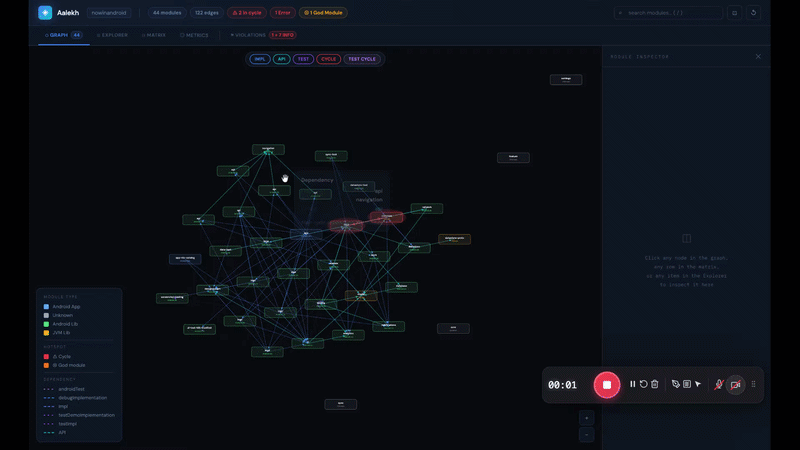Delete recording using the trash icon
Viewport: 800px width, 450px height.
655,384
